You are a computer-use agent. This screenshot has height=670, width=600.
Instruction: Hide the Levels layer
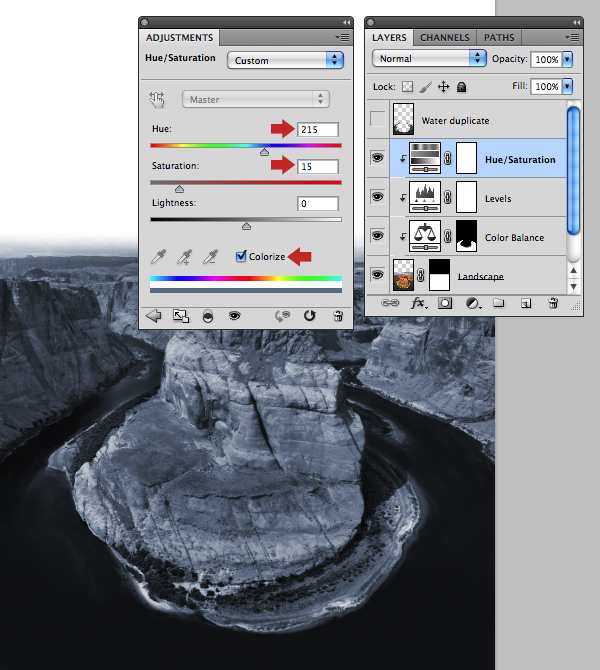tap(377, 197)
